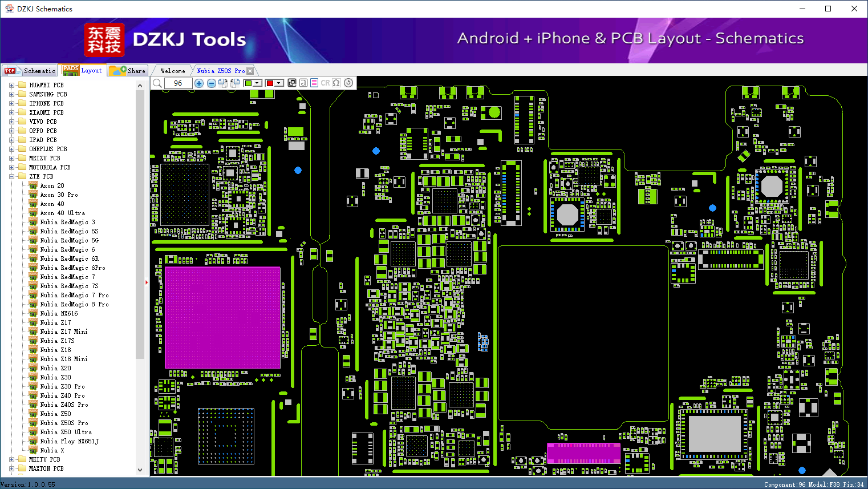
Task: Switch to the Layout tab
Action: click(82, 70)
